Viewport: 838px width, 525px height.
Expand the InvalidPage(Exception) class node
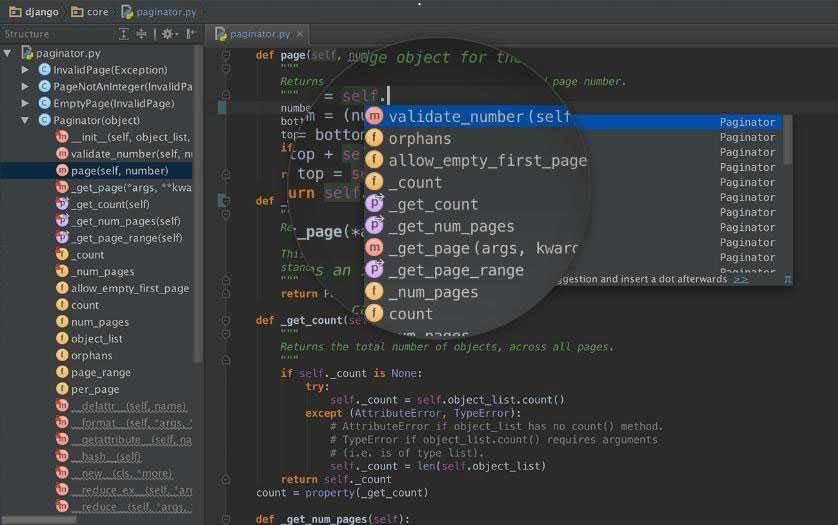click(x=25, y=70)
